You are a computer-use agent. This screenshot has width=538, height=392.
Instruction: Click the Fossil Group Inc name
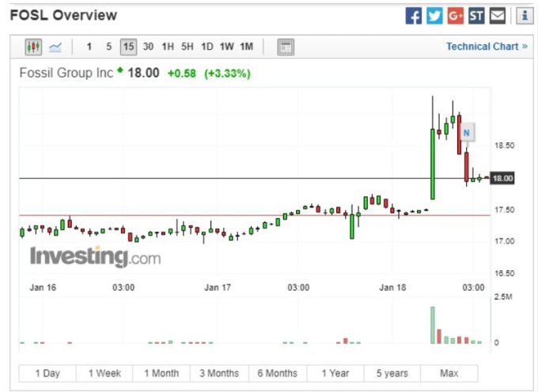pyautogui.click(x=66, y=73)
